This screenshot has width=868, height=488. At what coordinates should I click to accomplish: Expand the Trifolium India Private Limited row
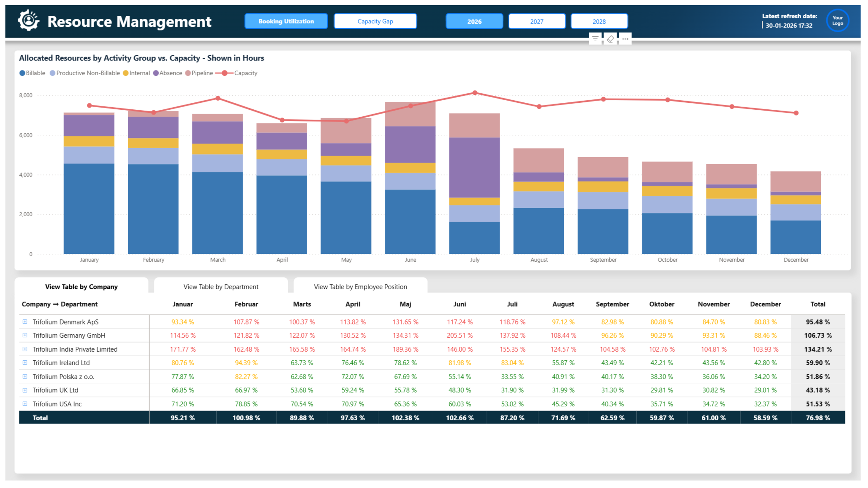(x=25, y=349)
